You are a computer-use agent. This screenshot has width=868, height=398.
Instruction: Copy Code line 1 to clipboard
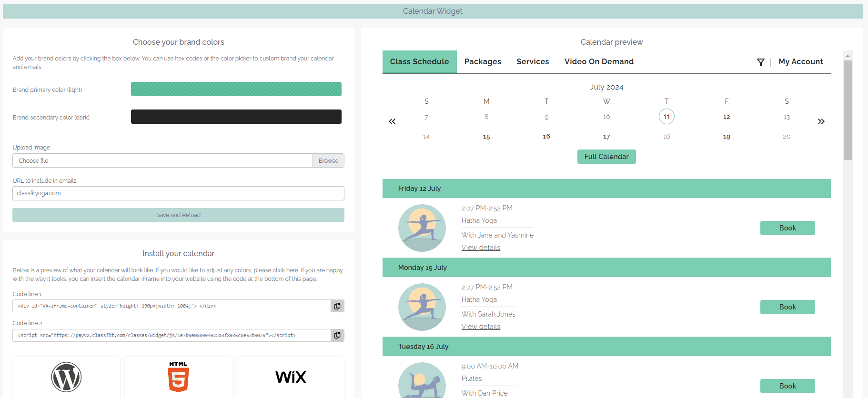click(337, 306)
